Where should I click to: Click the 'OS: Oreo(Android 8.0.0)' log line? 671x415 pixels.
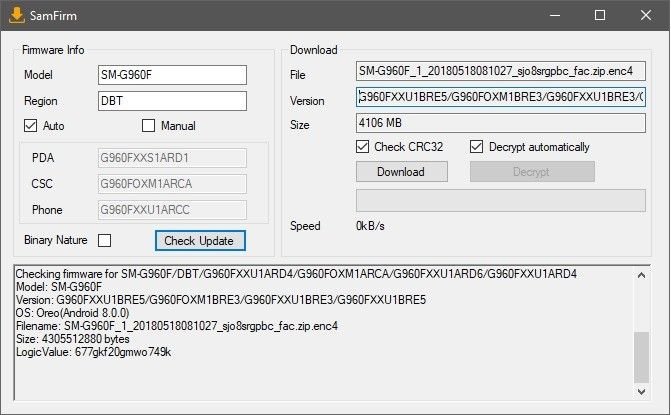click(72, 313)
